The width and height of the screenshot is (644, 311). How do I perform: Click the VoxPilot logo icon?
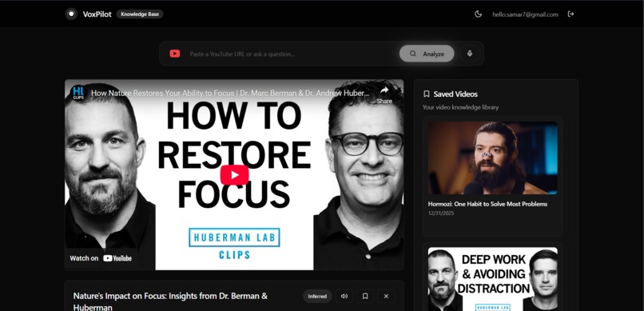(x=71, y=14)
